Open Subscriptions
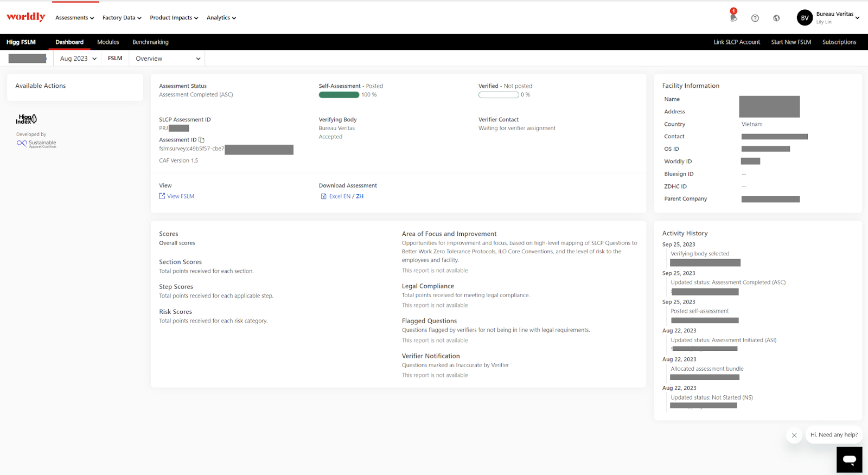This screenshot has width=868, height=475. click(839, 42)
